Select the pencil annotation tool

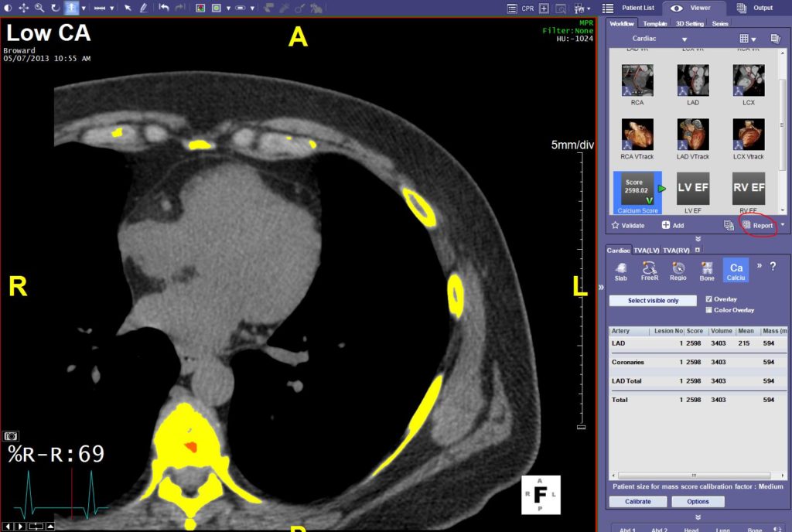pyautogui.click(x=143, y=8)
